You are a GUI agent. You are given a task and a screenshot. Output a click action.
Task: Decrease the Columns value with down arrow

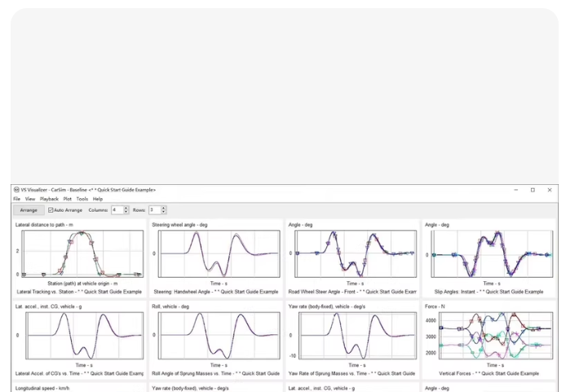(x=126, y=212)
